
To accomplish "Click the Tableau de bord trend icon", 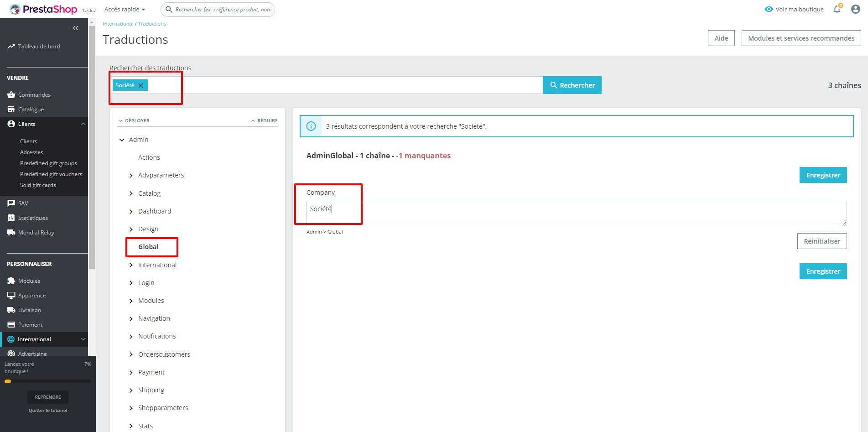I will click(11, 47).
